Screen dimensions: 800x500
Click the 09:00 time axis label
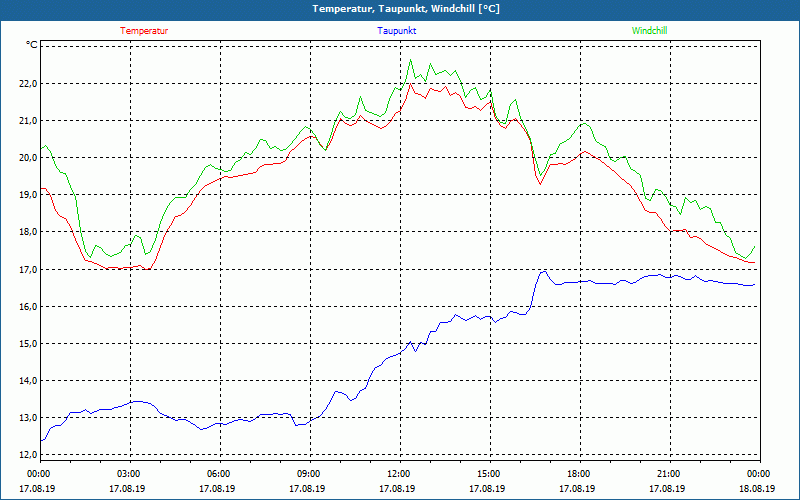tap(310, 474)
